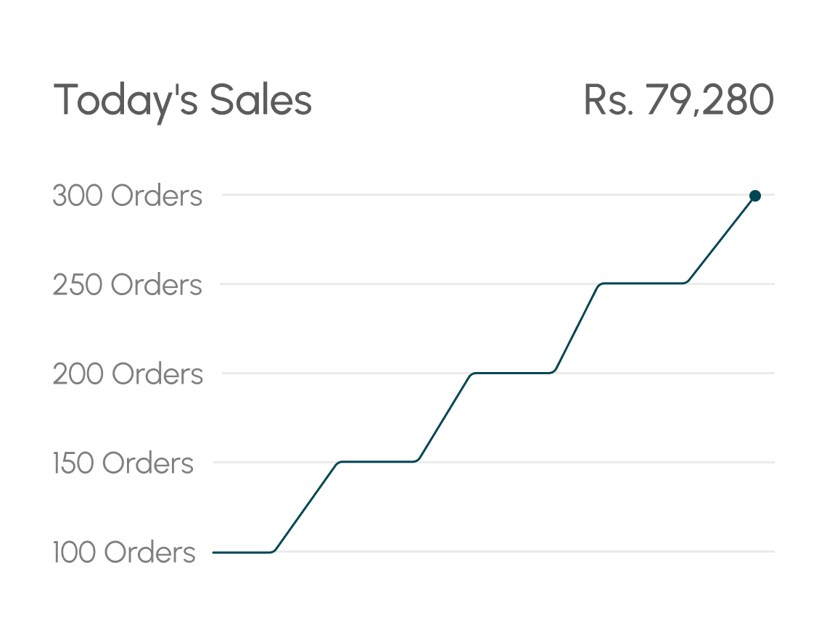Select the 200 Orders axis label
827x644 pixels.
[x=128, y=374]
